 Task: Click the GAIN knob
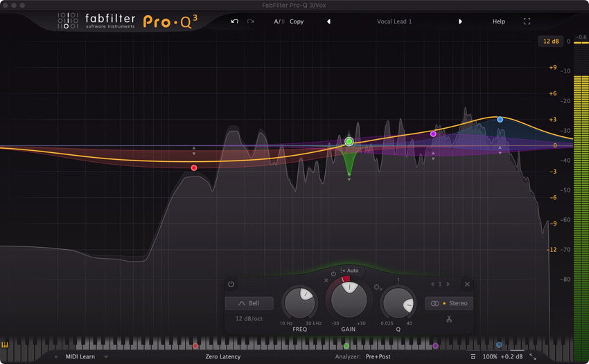(349, 300)
